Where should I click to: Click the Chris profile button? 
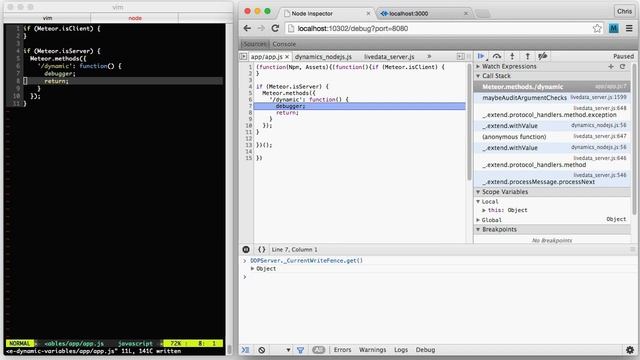point(624,11)
